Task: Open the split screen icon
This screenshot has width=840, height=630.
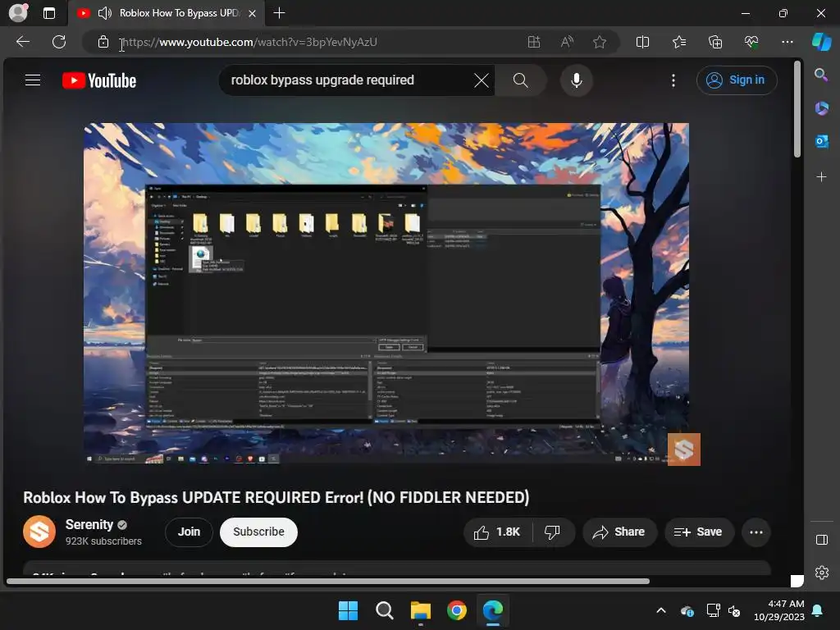Action: click(642, 42)
